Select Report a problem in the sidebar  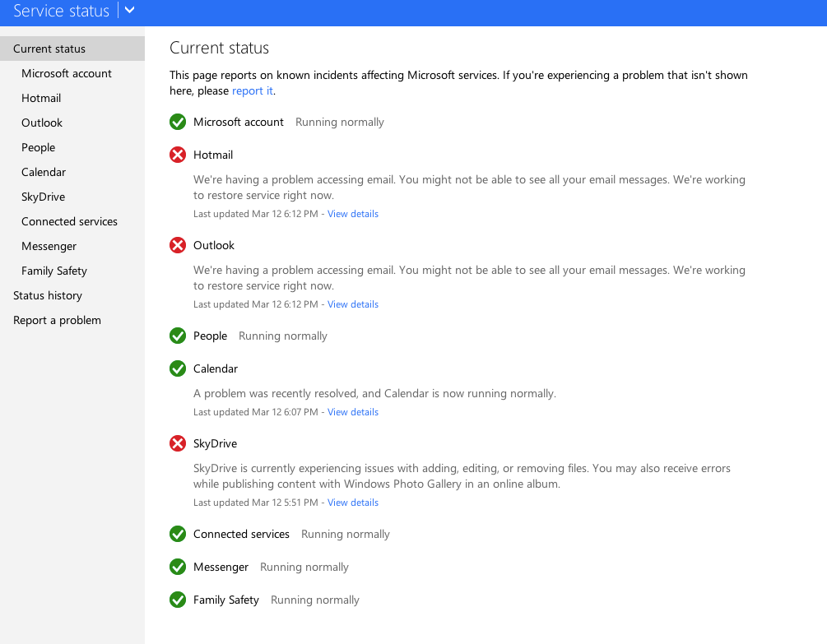click(57, 320)
